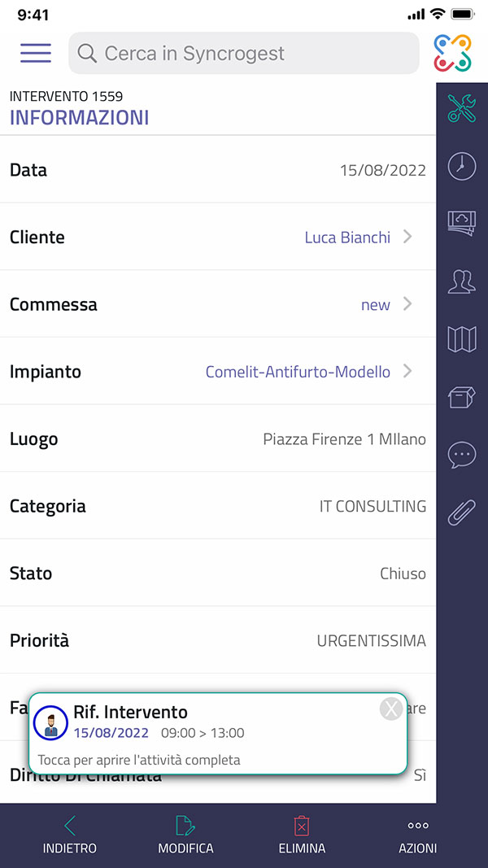Open the clock timing sidebar icon
Screen dimensions: 488x868
click(462, 165)
